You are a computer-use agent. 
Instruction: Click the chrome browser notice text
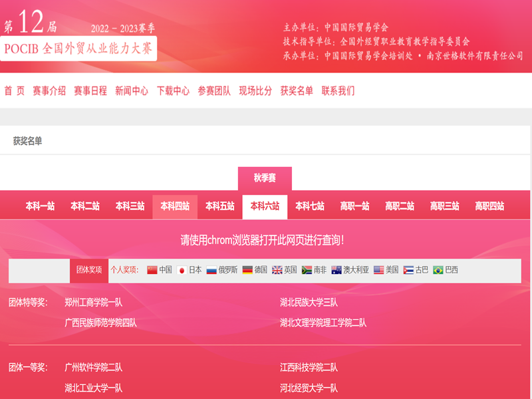pos(262,240)
